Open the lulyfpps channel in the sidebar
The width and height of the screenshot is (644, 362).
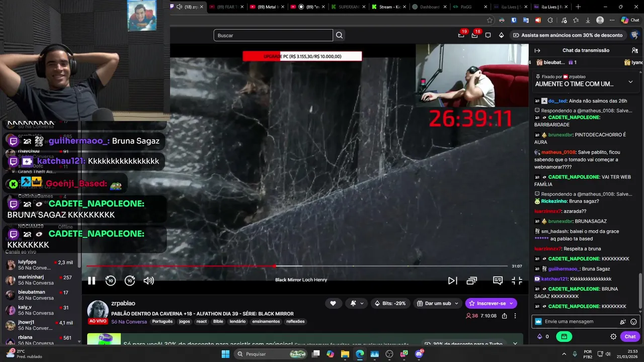[x=40, y=265]
